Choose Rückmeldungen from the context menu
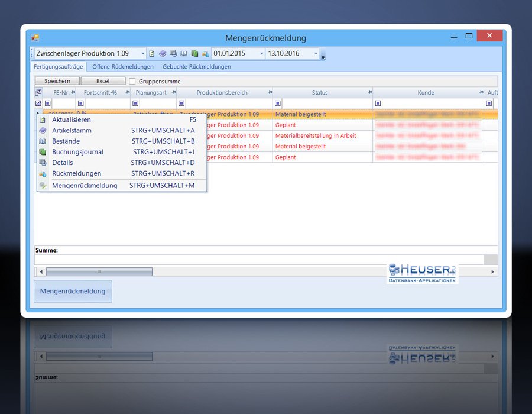Viewport: 532px width, 414px height. point(122,173)
